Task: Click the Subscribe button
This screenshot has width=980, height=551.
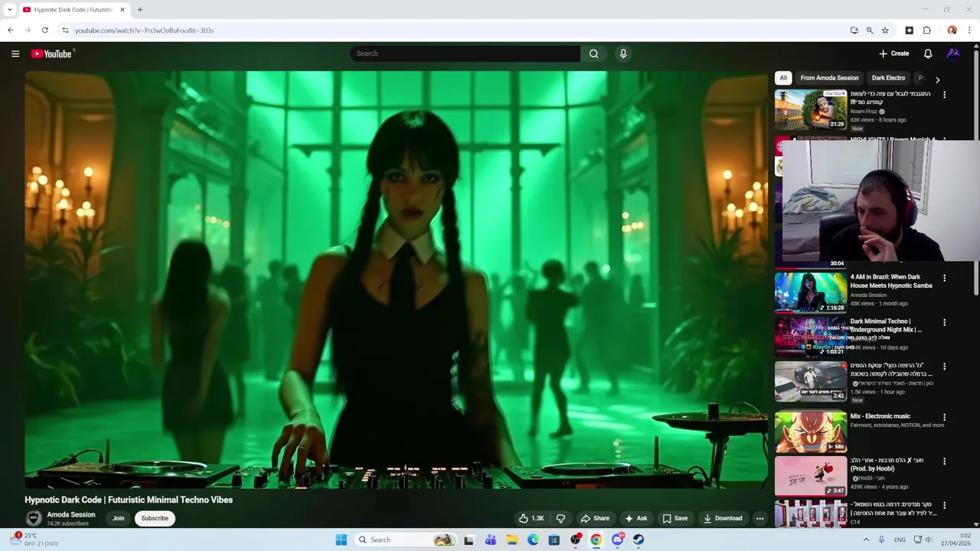Action: click(155, 518)
